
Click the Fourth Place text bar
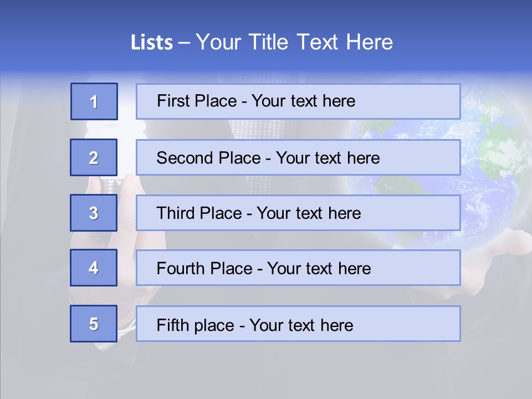[x=298, y=268]
